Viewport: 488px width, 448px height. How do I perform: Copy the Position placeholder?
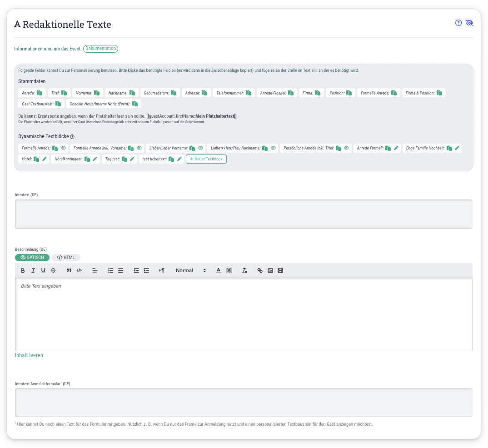pyautogui.click(x=349, y=93)
